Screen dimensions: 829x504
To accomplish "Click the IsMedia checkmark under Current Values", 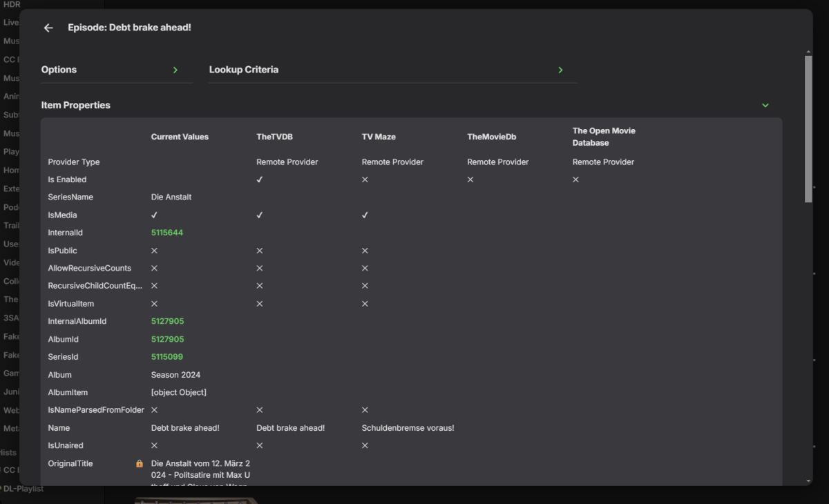I will (x=154, y=215).
